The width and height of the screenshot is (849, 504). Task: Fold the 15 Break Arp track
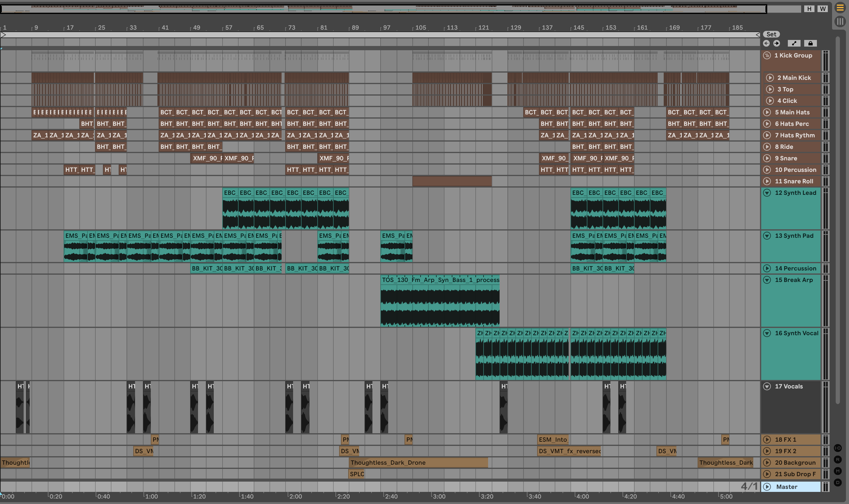pos(767,280)
